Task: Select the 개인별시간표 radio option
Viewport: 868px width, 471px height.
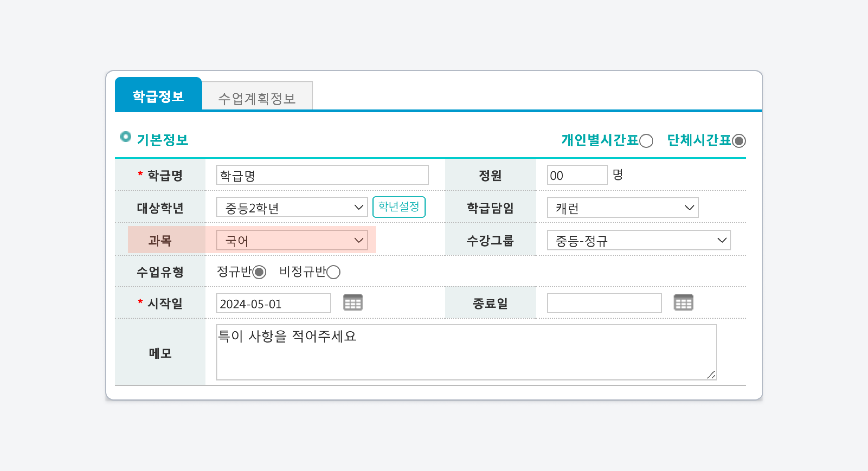Action: pos(646,141)
